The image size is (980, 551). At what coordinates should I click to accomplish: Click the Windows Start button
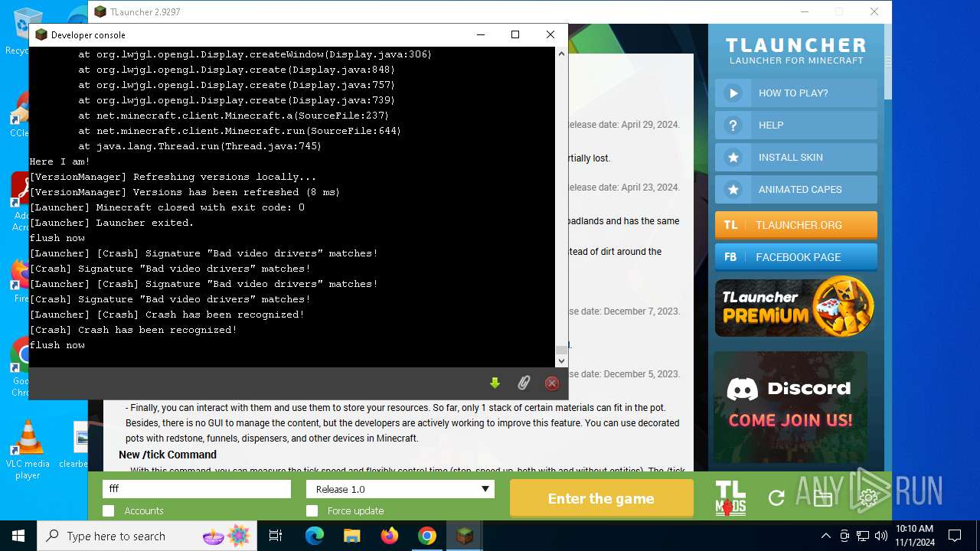[x=18, y=536]
